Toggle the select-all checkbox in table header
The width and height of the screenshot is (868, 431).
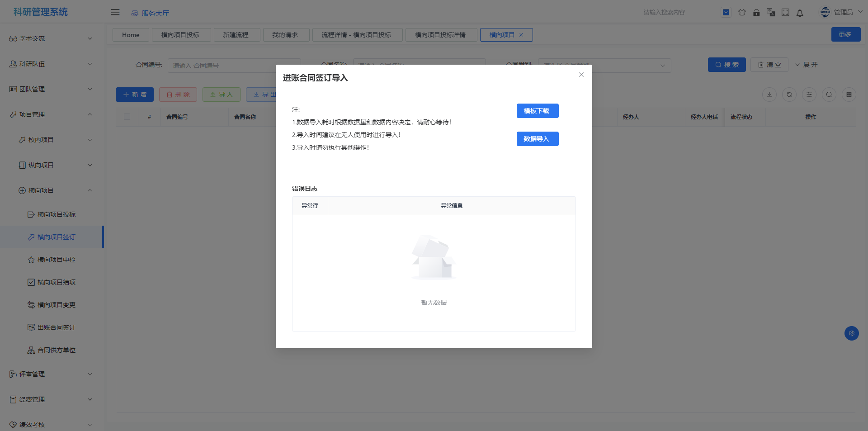pyautogui.click(x=127, y=117)
